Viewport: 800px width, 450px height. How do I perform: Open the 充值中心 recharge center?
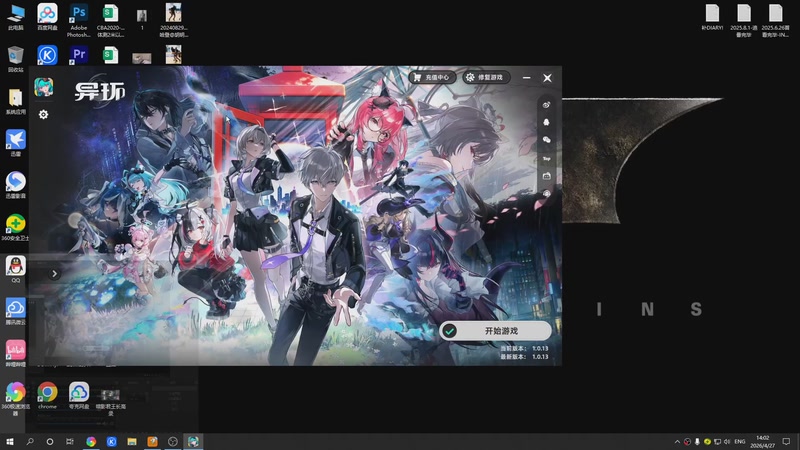[x=432, y=77]
